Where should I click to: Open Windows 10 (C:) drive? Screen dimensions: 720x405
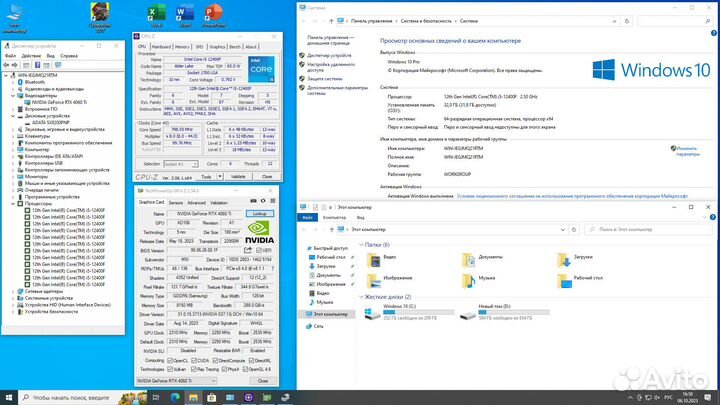coord(409,312)
